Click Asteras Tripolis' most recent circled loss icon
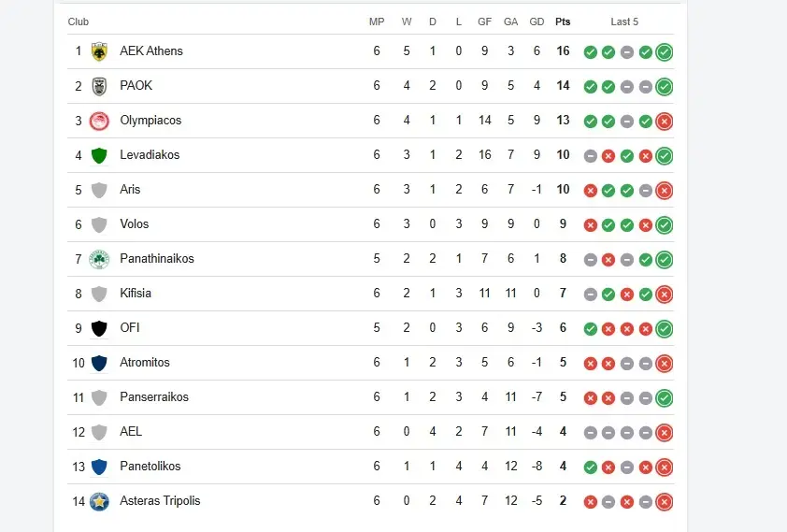 coord(664,502)
